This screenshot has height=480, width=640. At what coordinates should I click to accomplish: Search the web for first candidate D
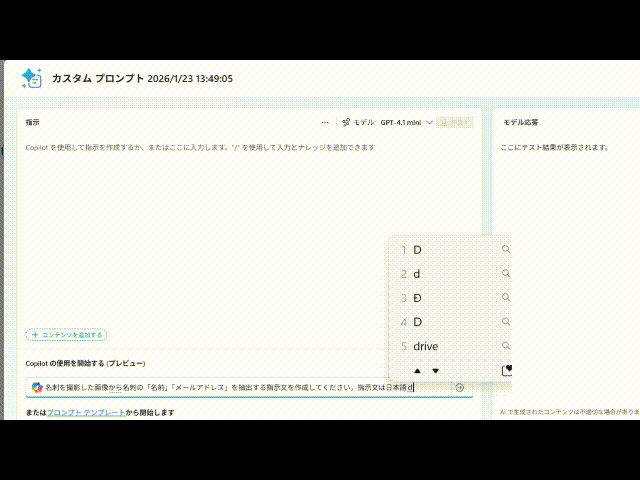coord(506,249)
